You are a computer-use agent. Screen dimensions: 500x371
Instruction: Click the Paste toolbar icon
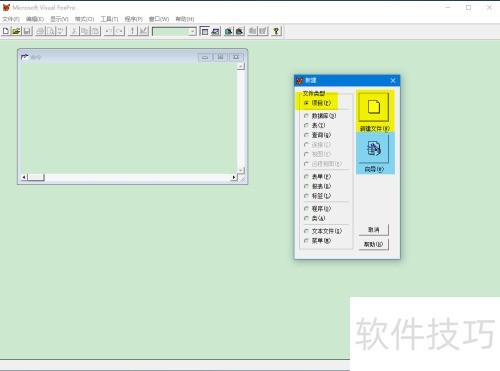(x=95, y=31)
